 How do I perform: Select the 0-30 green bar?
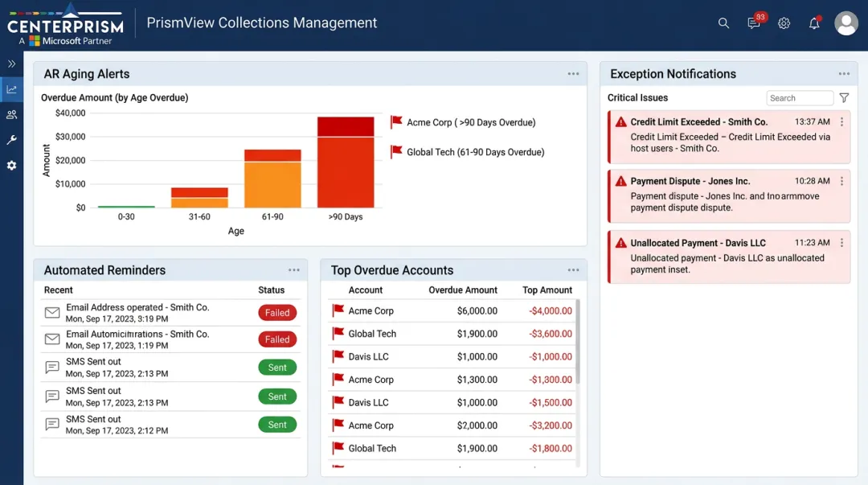[126, 206]
